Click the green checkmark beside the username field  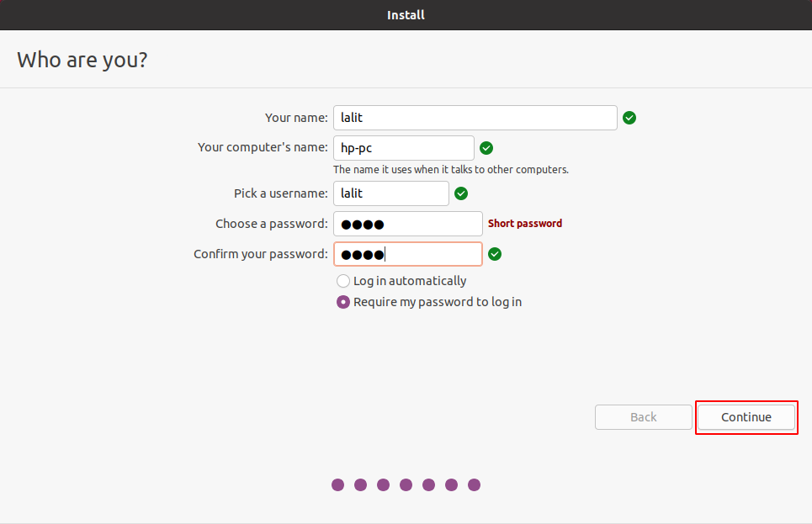461,193
